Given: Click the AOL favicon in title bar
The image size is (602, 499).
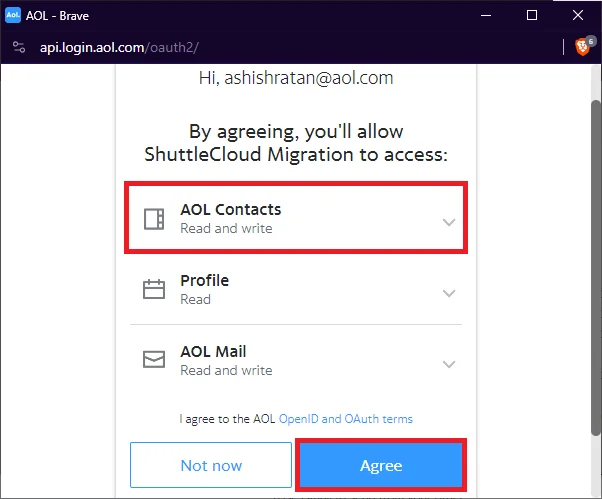Looking at the screenshot, I should pyautogui.click(x=12, y=15).
